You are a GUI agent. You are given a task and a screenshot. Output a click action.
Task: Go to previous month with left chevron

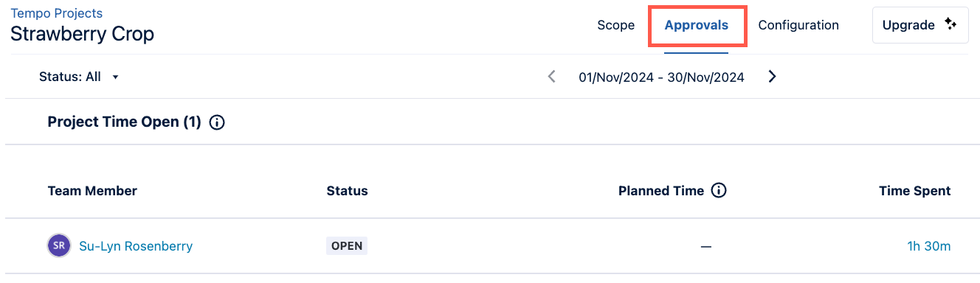point(551,77)
